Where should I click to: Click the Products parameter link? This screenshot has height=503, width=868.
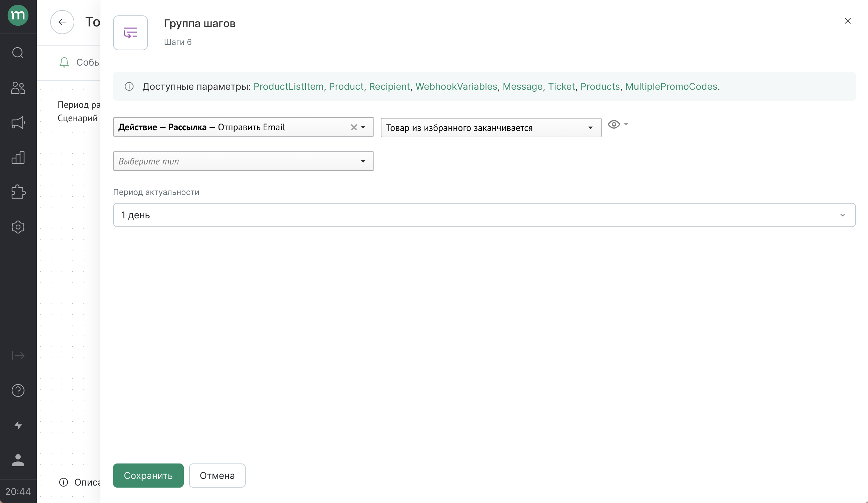600,86
